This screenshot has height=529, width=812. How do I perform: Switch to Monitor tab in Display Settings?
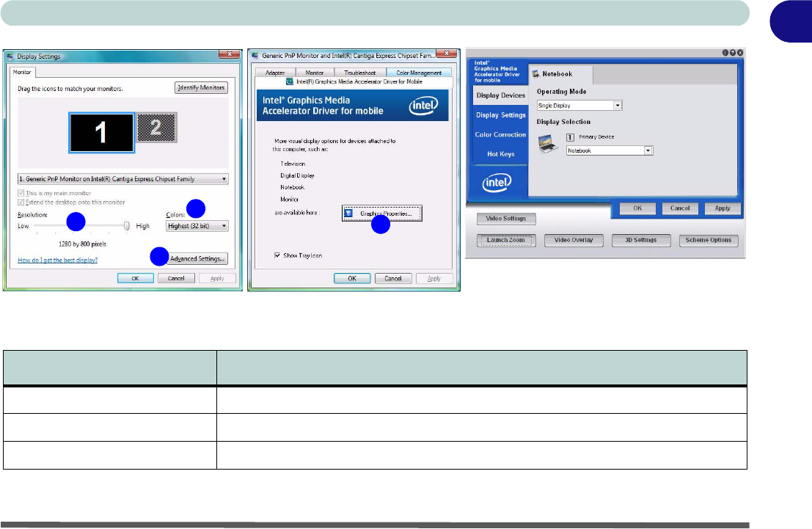click(x=22, y=72)
